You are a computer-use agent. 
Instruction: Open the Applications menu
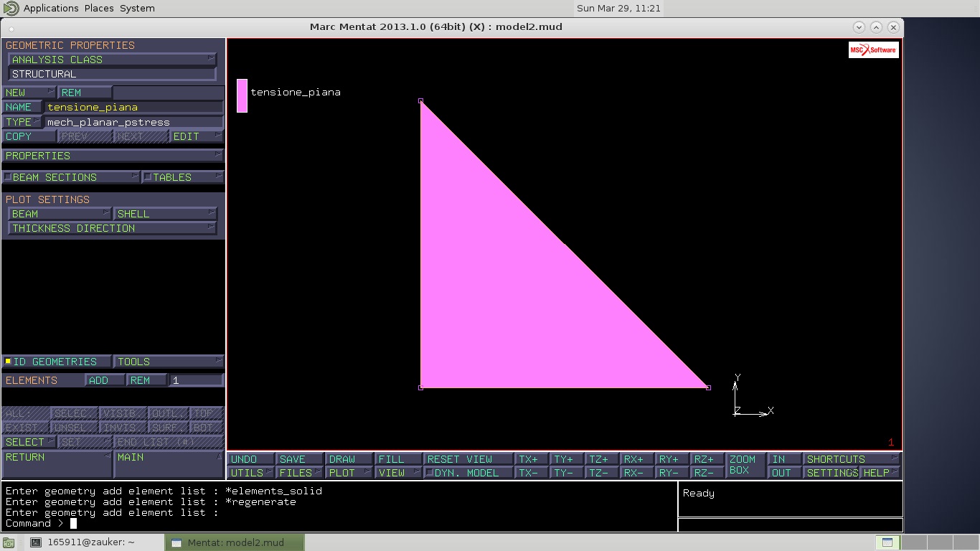click(x=51, y=8)
